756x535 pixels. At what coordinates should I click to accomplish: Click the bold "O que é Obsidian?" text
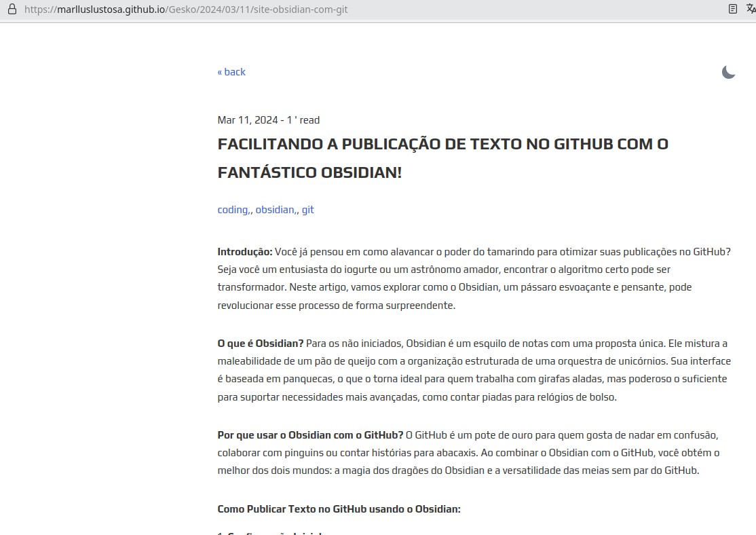tap(260, 343)
